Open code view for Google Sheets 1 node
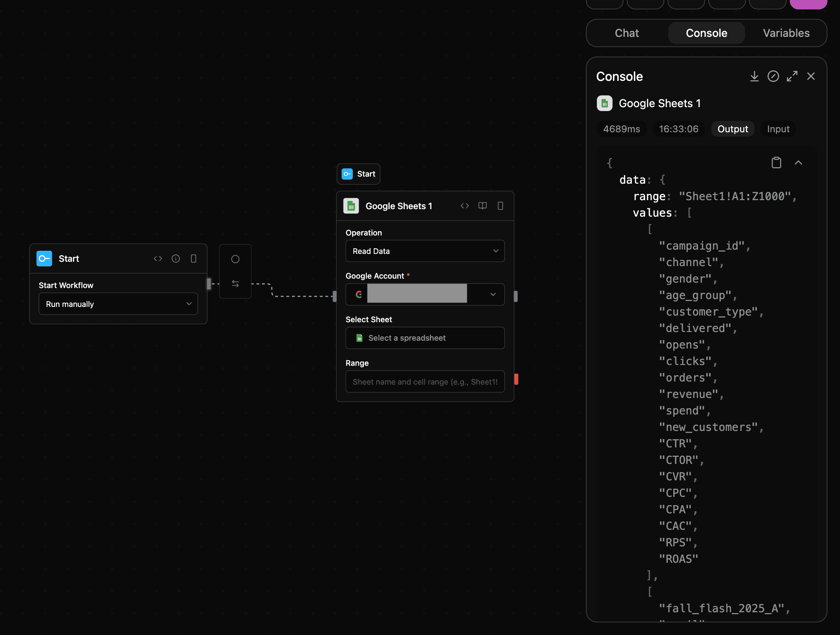This screenshot has width=840, height=635. (x=464, y=206)
